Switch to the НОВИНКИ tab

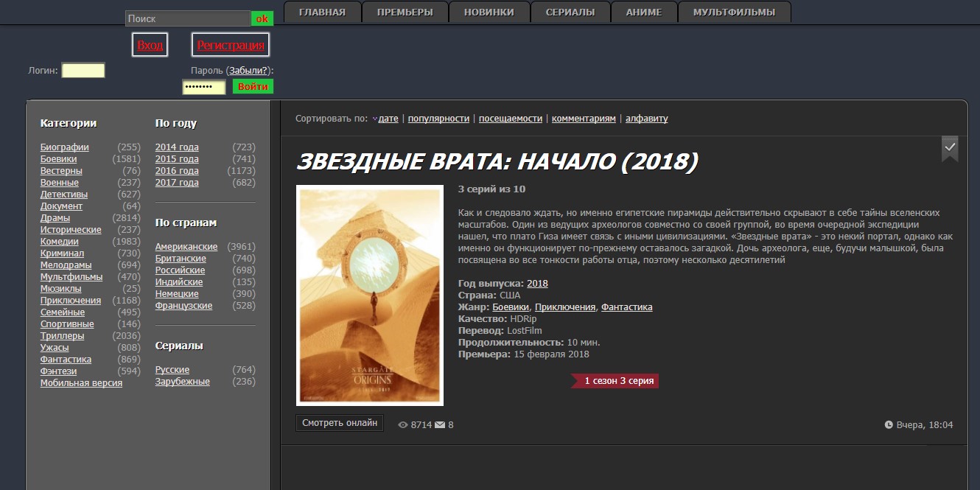coord(489,13)
